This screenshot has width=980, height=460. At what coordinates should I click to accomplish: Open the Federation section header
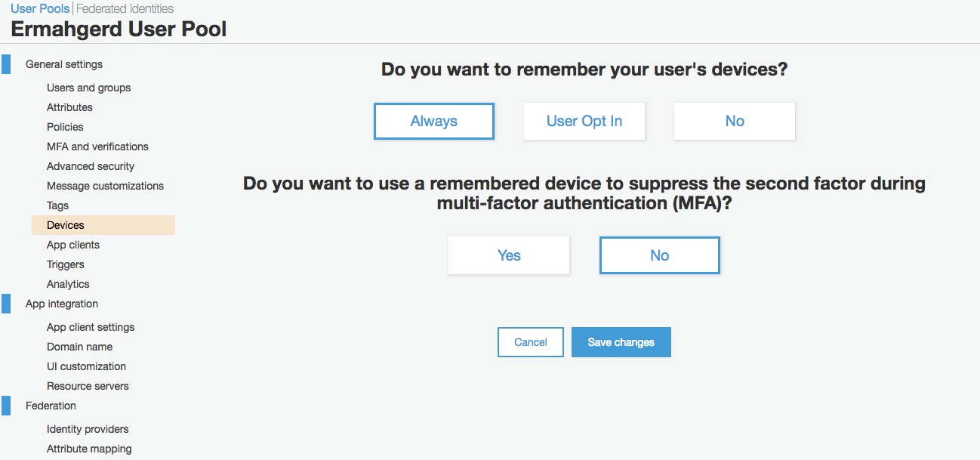[x=51, y=406]
